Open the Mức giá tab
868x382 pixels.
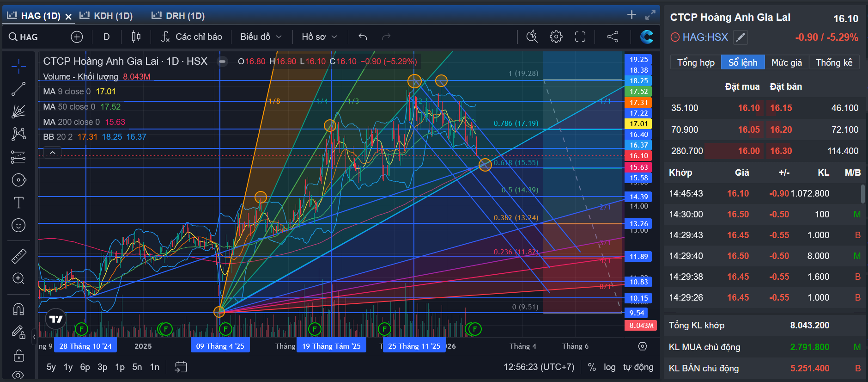(787, 62)
